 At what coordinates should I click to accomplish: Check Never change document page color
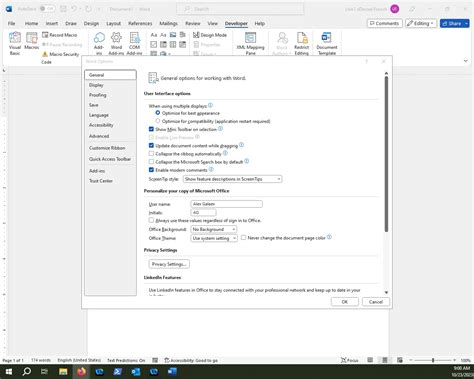click(x=243, y=238)
